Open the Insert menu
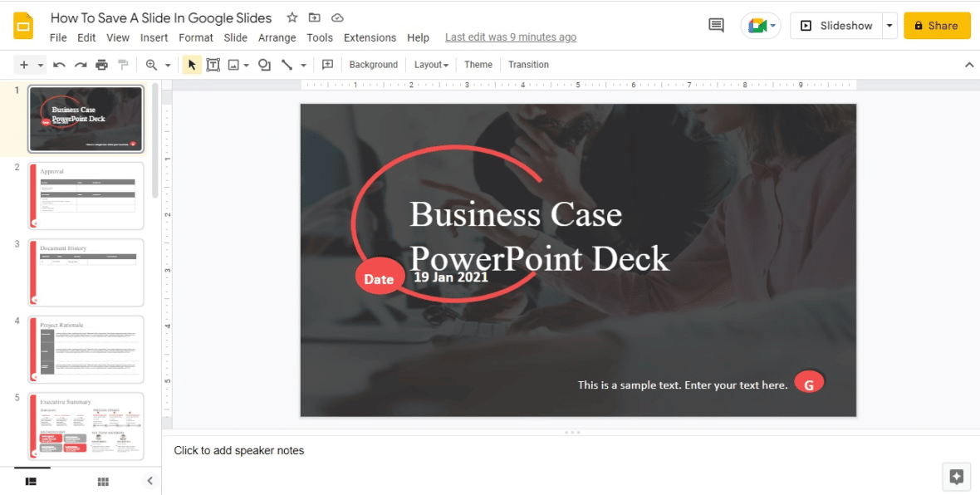The image size is (980, 495). [x=154, y=37]
